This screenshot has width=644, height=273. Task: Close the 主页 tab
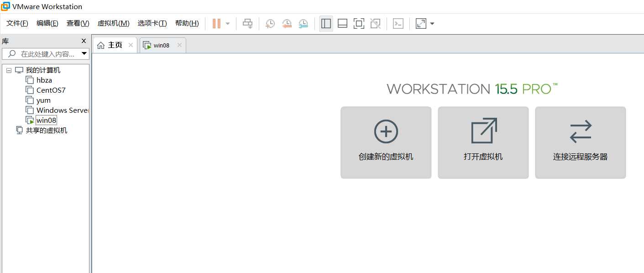click(131, 45)
